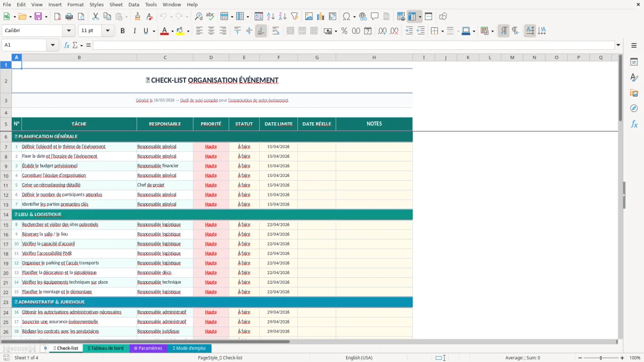Open the sidebar Gallery icon

pos(634,93)
